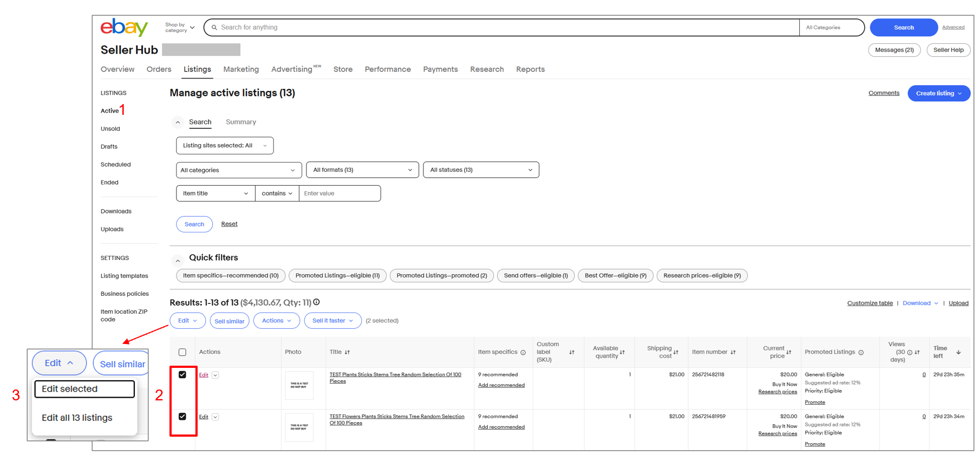The width and height of the screenshot is (980, 454).
Task: Go to Overview tab
Action: (x=117, y=69)
